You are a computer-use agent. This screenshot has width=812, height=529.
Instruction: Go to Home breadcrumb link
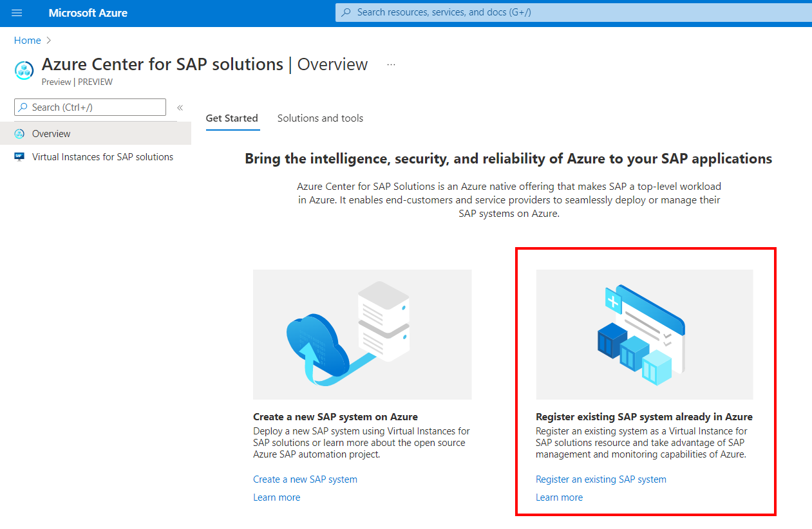click(x=28, y=41)
